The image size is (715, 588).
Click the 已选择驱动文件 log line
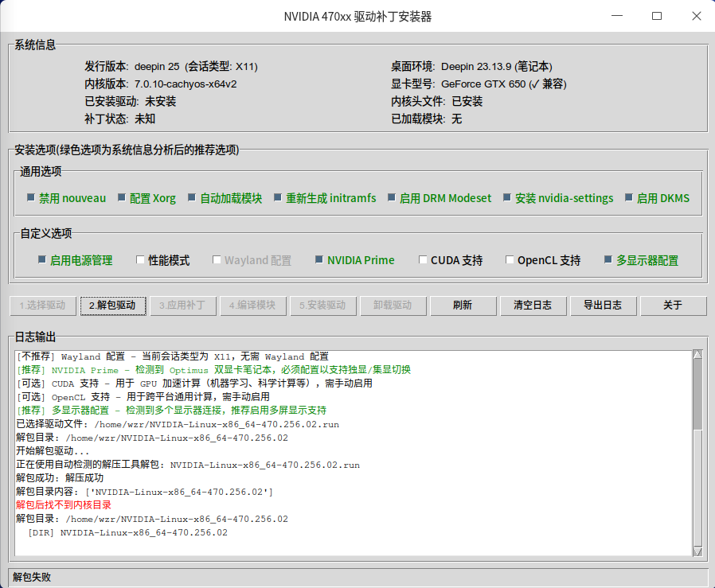pyautogui.click(x=178, y=424)
